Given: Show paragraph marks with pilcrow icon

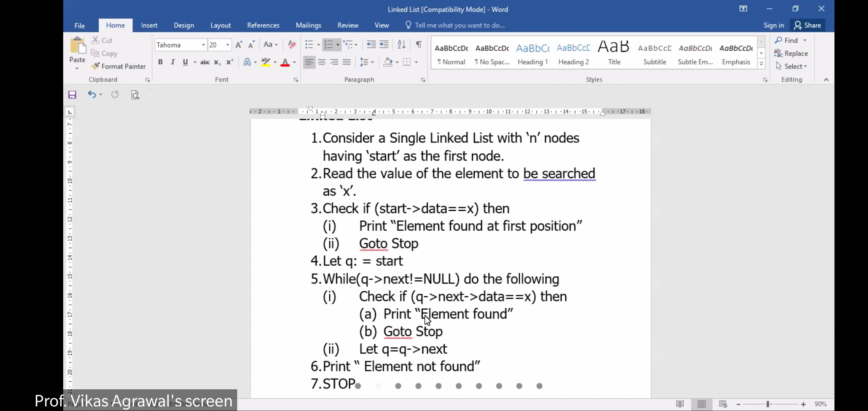Looking at the screenshot, I should pos(419,45).
